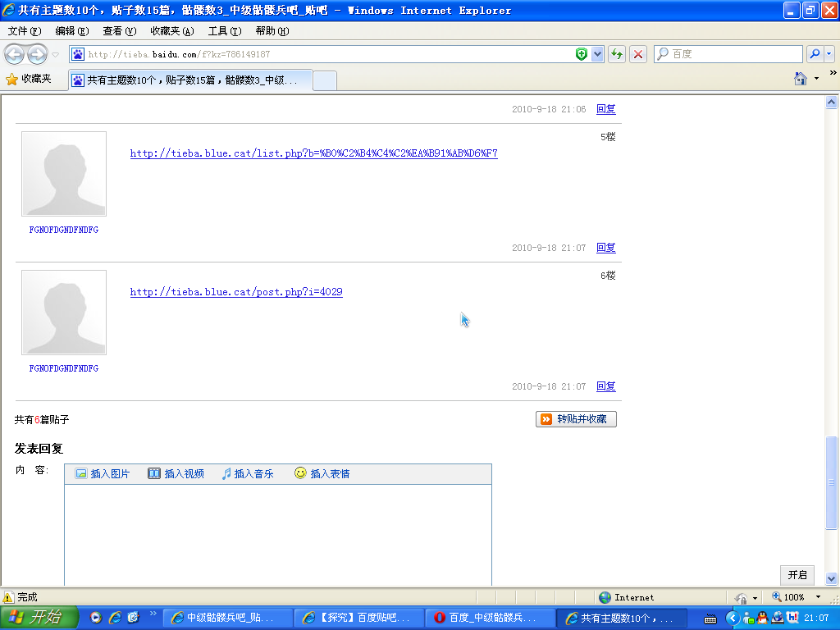
Task: Click the taskbar clock 21:07
Action: click(816, 619)
